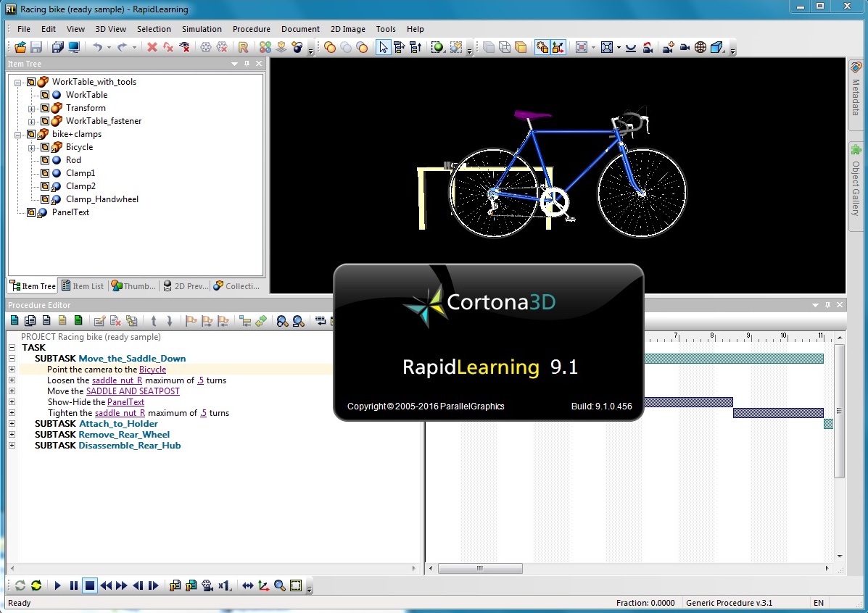
Task: Click the globe icon in top toolbar
Action: [x=700, y=48]
